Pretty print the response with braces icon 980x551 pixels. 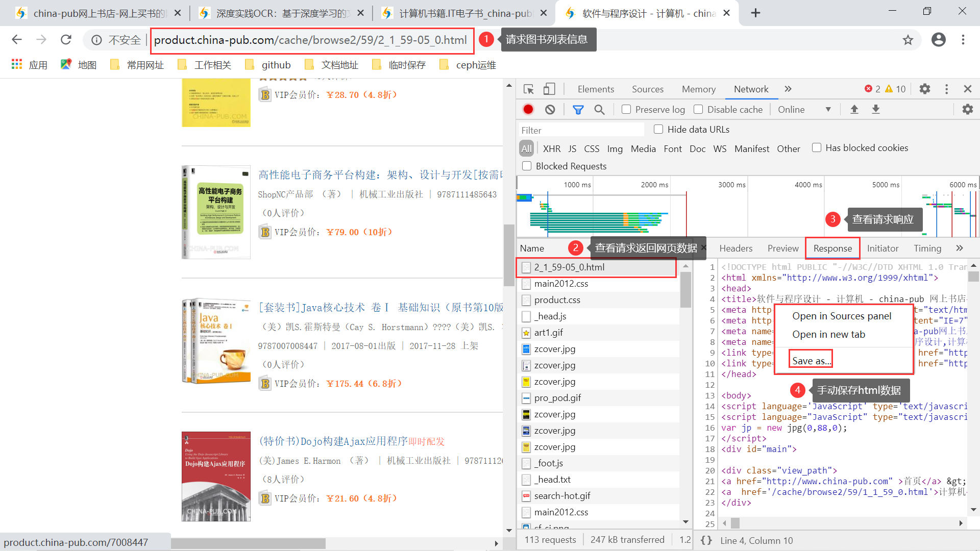coord(706,540)
